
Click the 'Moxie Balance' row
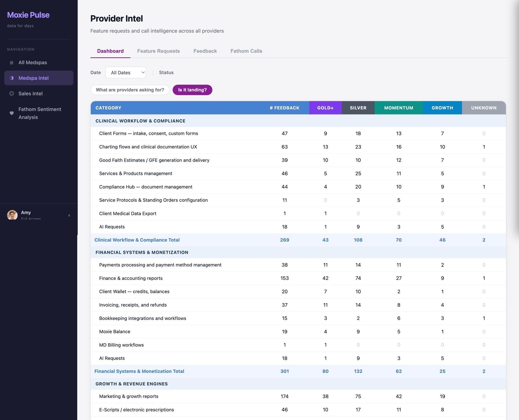(298, 332)
